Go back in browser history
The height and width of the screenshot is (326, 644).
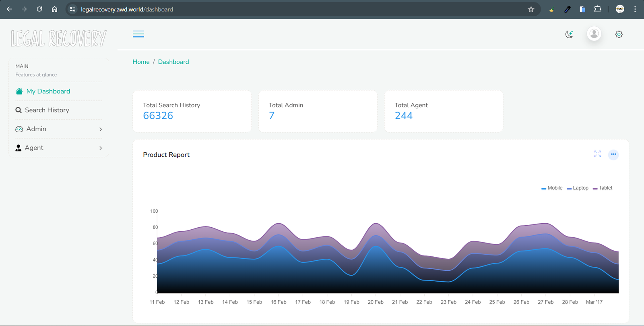(x=9, y=9)
